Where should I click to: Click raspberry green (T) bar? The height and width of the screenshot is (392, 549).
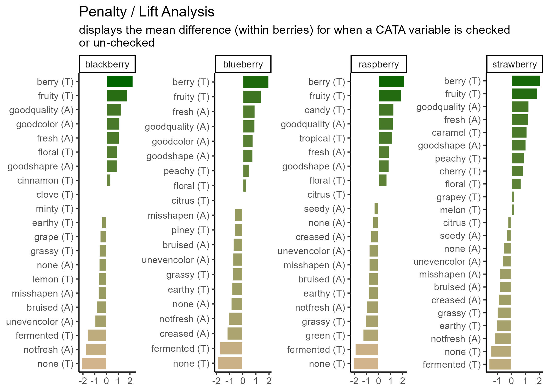point(371,335)
